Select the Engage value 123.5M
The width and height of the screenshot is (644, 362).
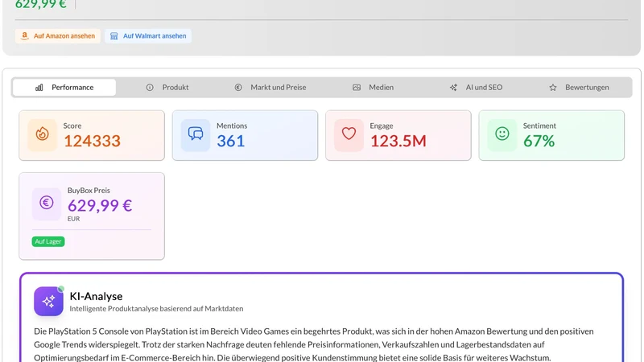398,142
